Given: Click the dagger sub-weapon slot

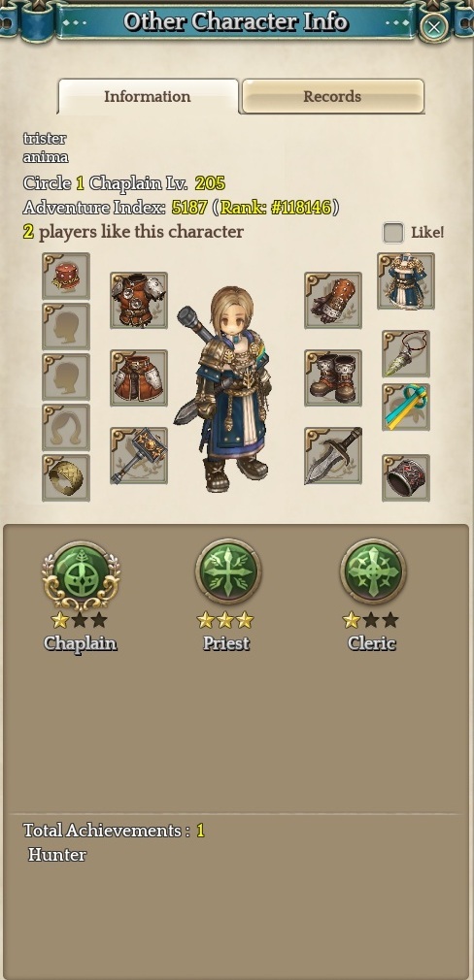Looking at the screenshot, I should (333, 455).
